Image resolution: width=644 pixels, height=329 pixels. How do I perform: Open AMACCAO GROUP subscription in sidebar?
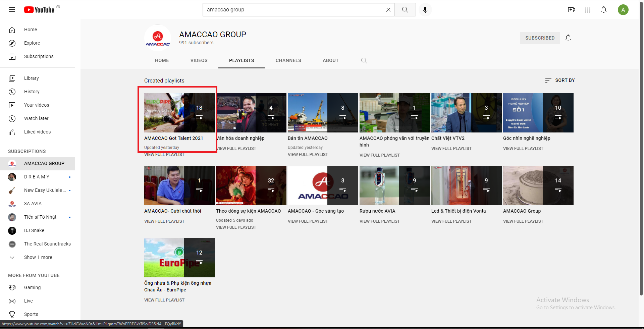click(x=38, y=163)
